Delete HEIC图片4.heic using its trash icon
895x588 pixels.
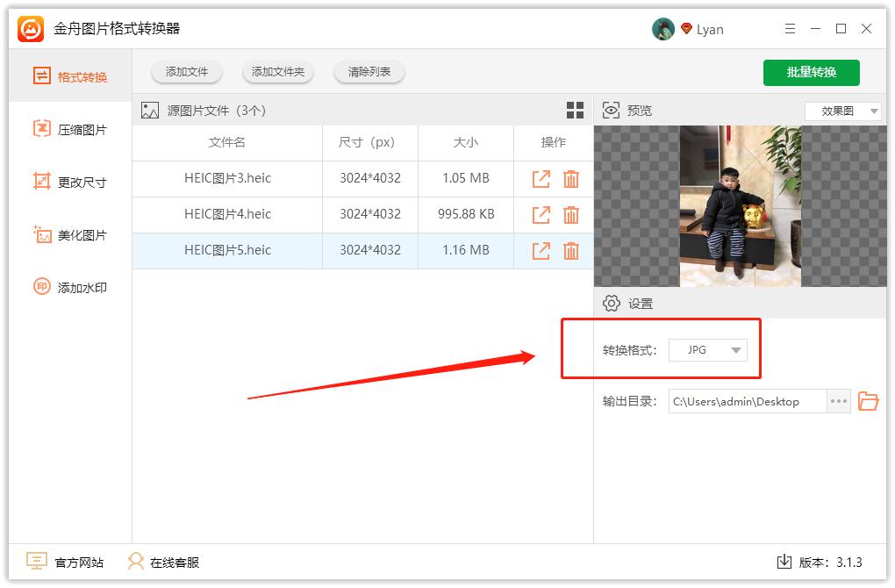click(571, 214)
